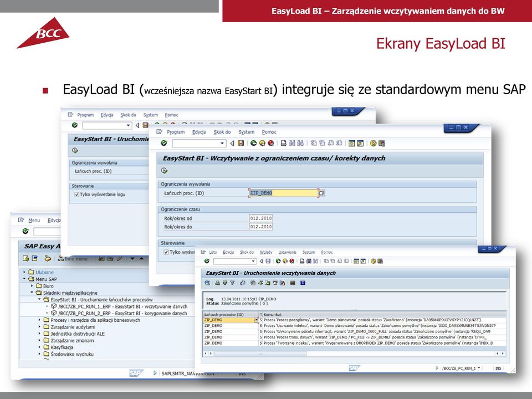Collapse Składniki międzyaplikacyjne folder
532x399 pixels.
point(32,293)
